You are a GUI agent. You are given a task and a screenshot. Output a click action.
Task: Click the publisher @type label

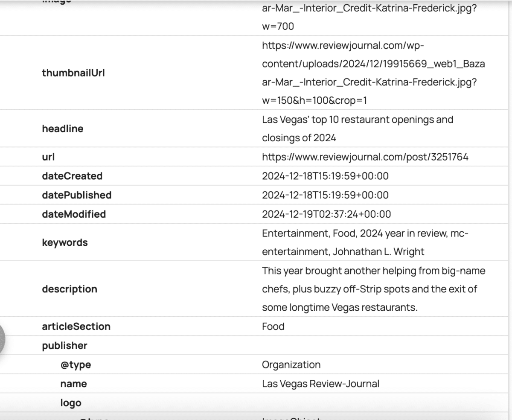pos(76,365)
